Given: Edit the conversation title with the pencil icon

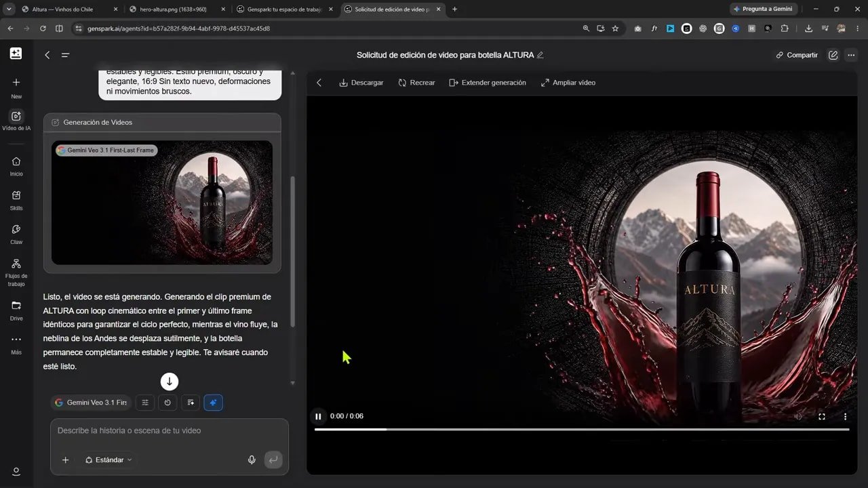Looking at the screenshot, I should [540, 55].
